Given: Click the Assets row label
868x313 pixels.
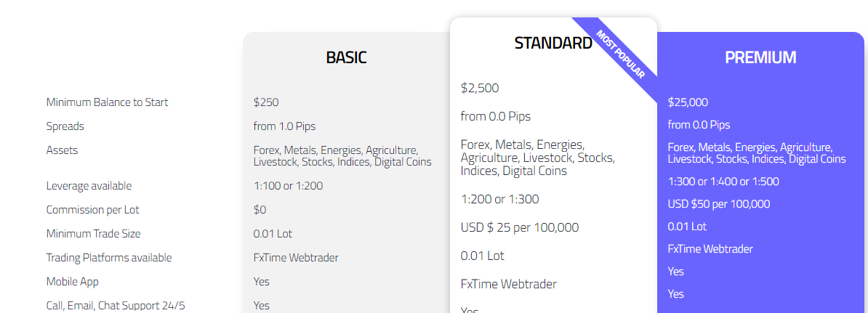Looking at the screenshot, I should 62,150.
